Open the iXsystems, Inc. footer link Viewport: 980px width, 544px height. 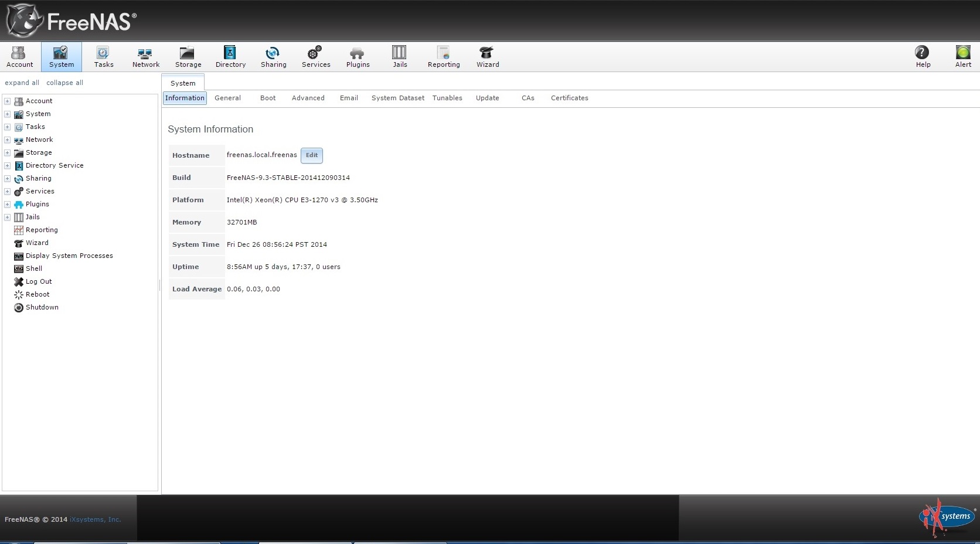point(95,519)
